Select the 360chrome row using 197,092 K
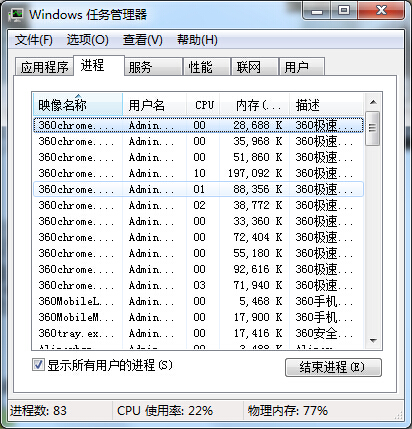 click(x=198, y=173)
